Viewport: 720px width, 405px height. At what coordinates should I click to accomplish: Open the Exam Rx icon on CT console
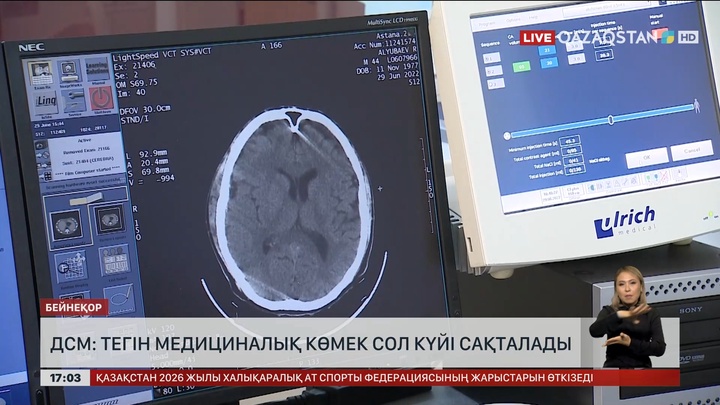pyautogui.click(x=41, y=73)
